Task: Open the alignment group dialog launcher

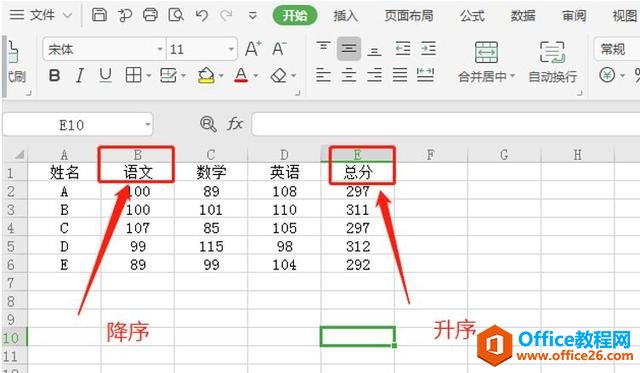Action: tap(579, 93)
